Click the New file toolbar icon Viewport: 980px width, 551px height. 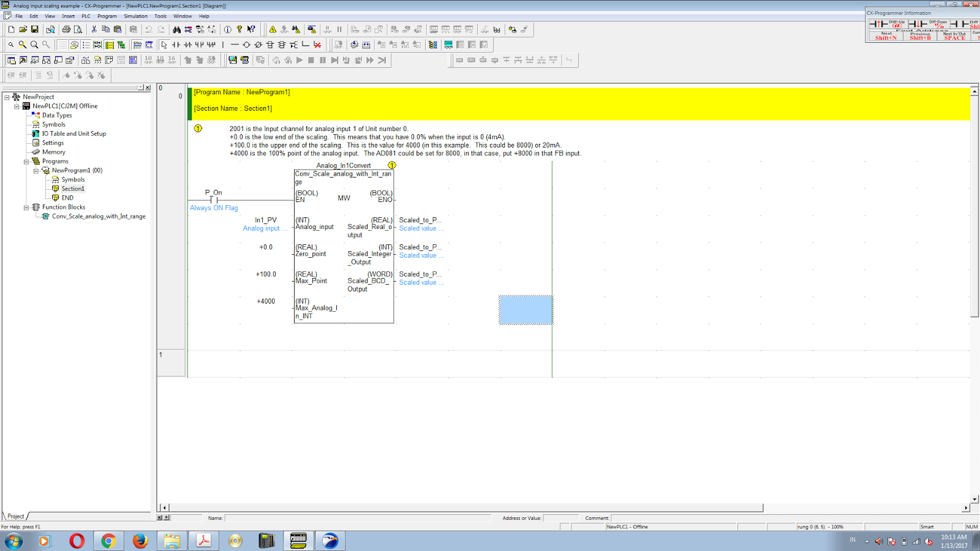point(12,29)
